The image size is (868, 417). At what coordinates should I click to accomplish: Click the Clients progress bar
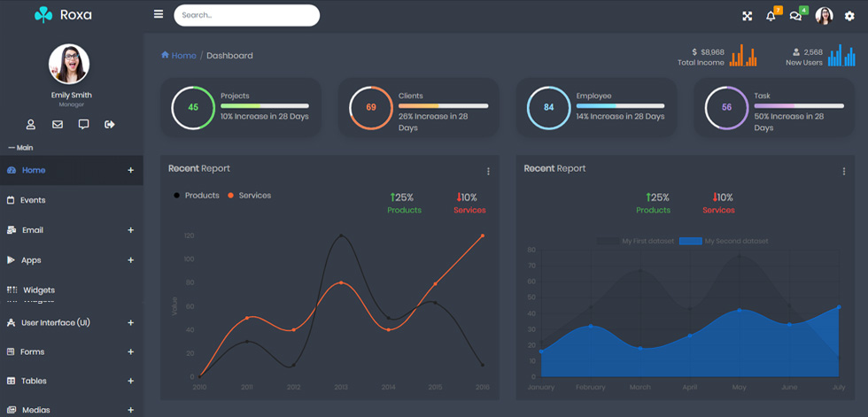coord(444,105)
